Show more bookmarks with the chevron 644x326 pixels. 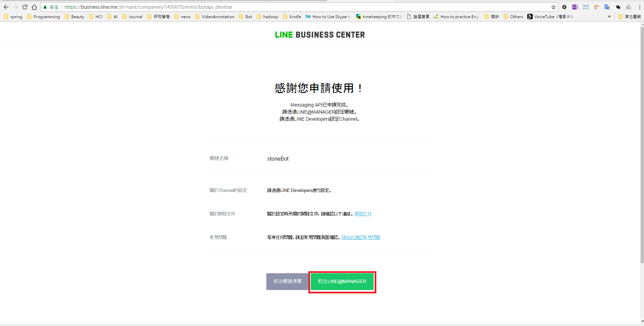[609, 16]
